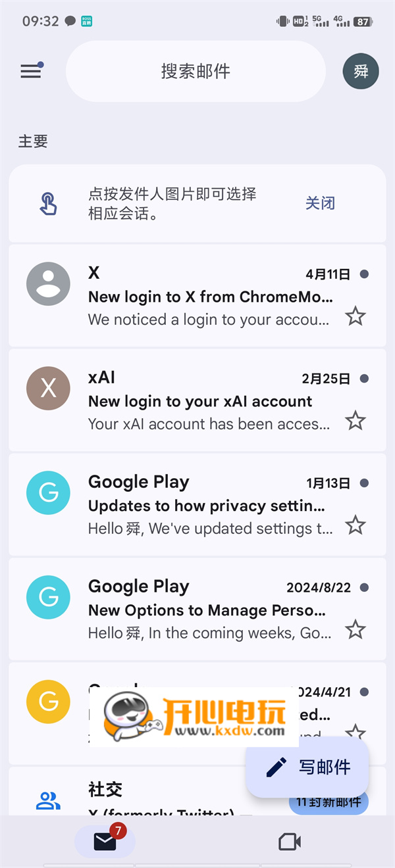Select the xAI sender avatar
The width and height of the screenshot is (395, 868).
tap(48, 389)
